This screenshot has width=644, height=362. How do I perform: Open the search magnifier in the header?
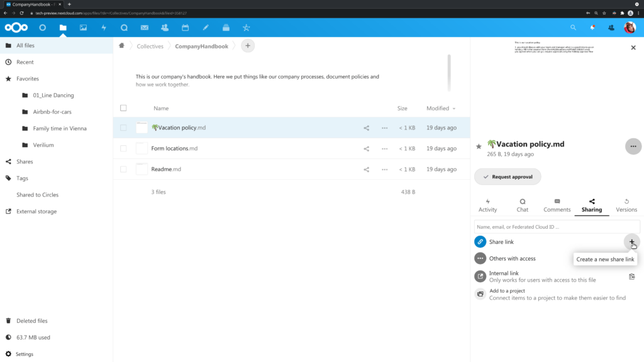point(573,28)
